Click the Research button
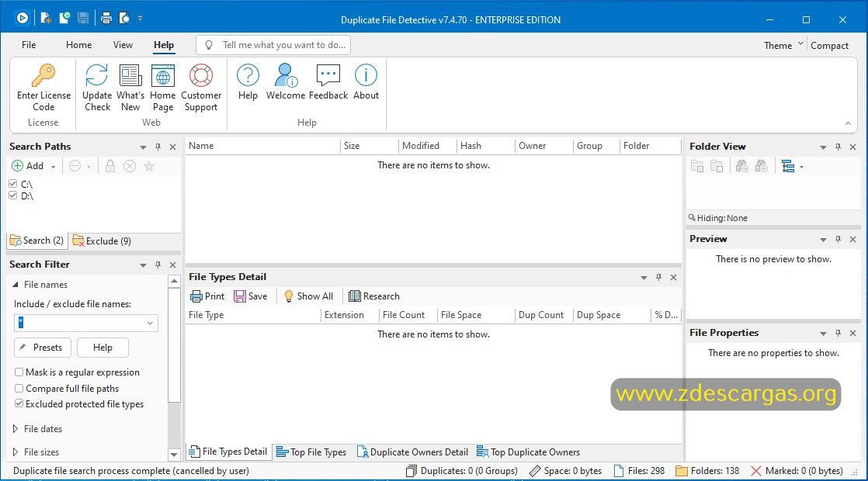Viewport: 868px width, 481px height. coord(374,296)
